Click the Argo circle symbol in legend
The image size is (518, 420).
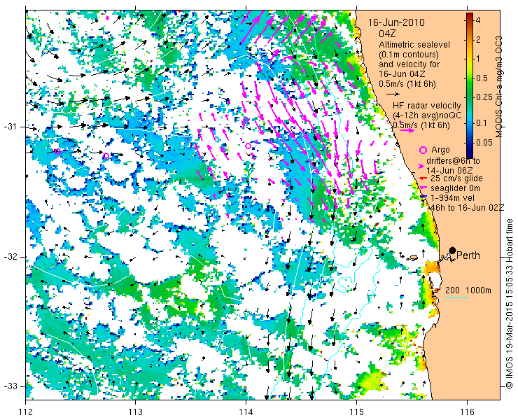point(423,150)
